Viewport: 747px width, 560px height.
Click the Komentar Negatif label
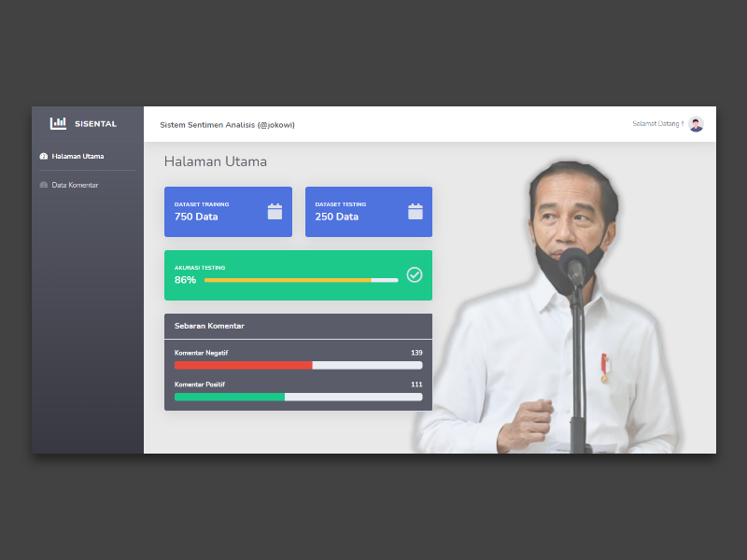pyautogui.click(x=201, y=353)
